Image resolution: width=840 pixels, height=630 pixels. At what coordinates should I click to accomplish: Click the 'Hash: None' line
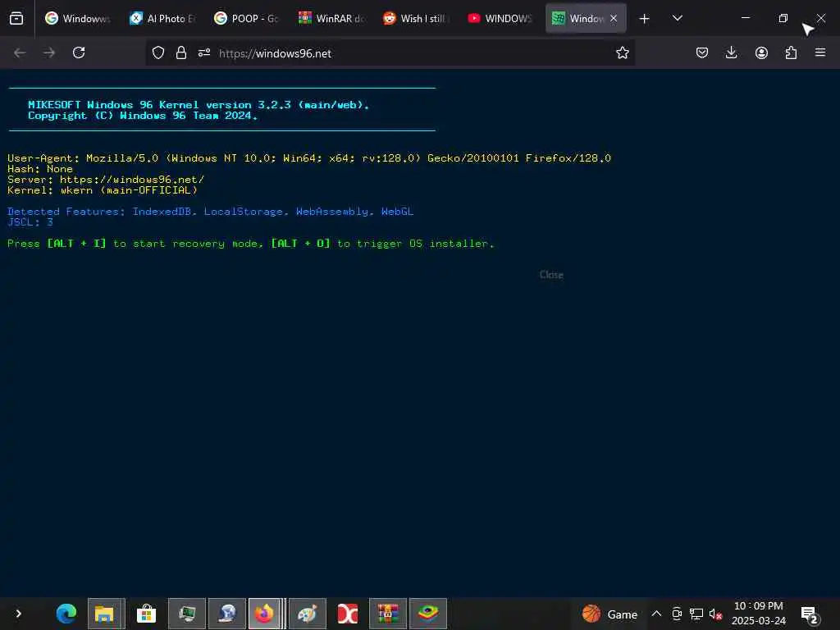pyautogui.click(x=40, y=169)
